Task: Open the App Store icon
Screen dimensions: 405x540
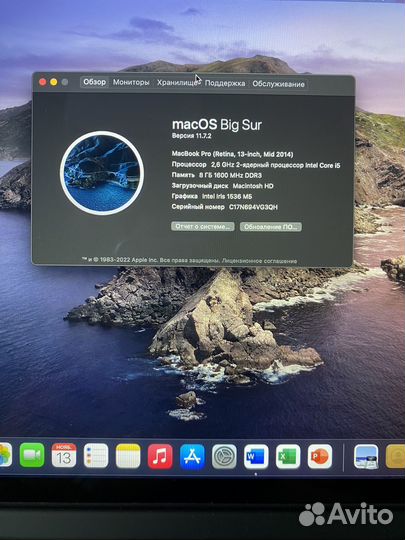Action: pyautogui.click(x=192, y=456)
